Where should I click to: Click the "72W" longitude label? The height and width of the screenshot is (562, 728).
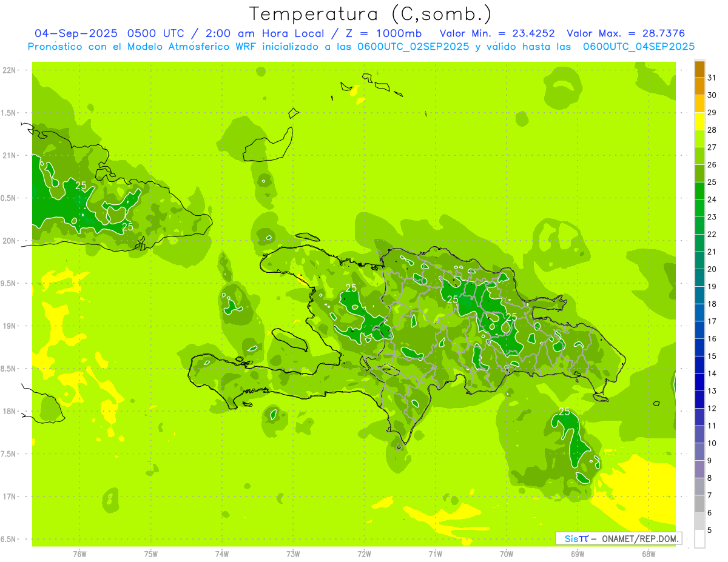click(365, 554)
